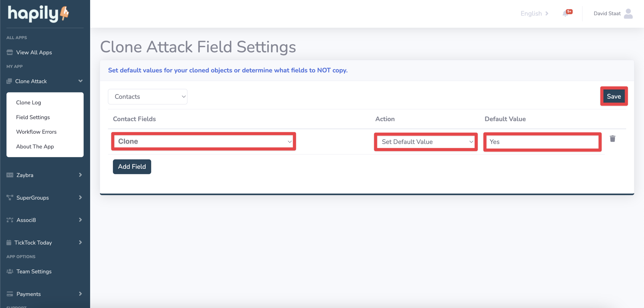
Task: Save the field settings
Action: [x=614, y=96]
